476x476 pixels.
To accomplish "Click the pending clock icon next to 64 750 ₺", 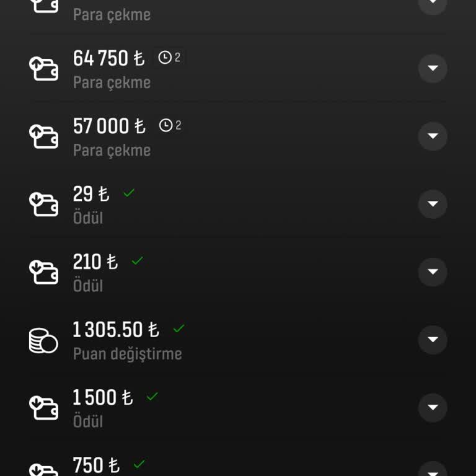I will tap(165, 58).
